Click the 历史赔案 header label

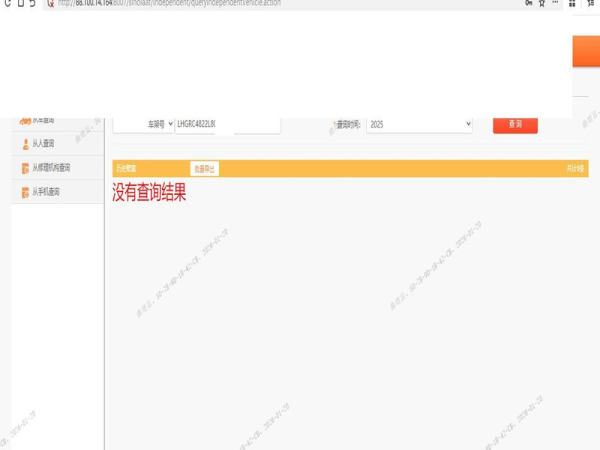(126, 169)
